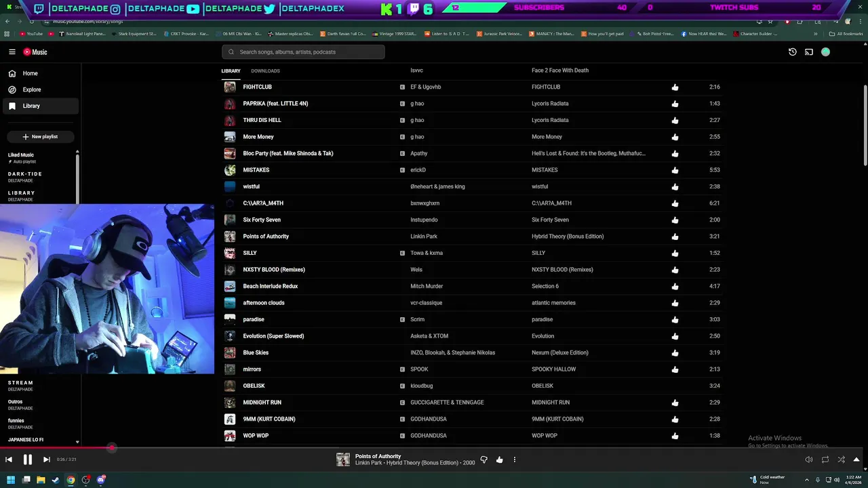Toggle like on FIGHTCLUB row
This screenshot has height=488, width=868.
675,87
